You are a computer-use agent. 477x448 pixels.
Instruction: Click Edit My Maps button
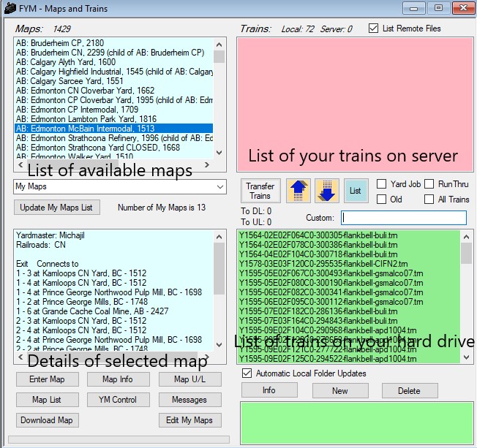(189, 420)
